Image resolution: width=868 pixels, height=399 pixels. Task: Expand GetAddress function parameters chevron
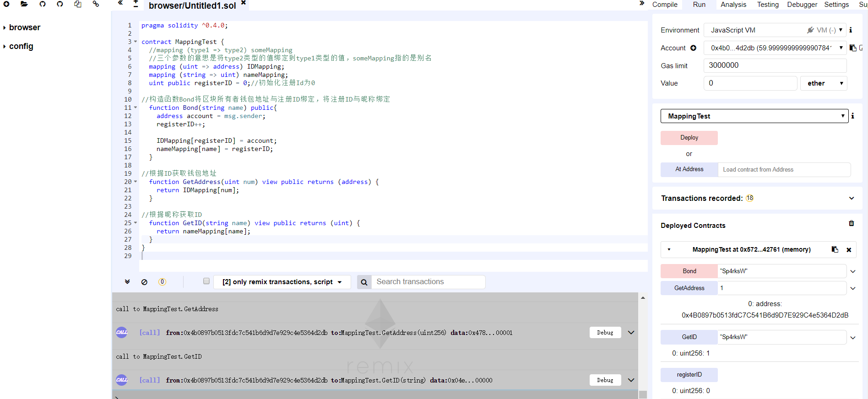point(853,288)
